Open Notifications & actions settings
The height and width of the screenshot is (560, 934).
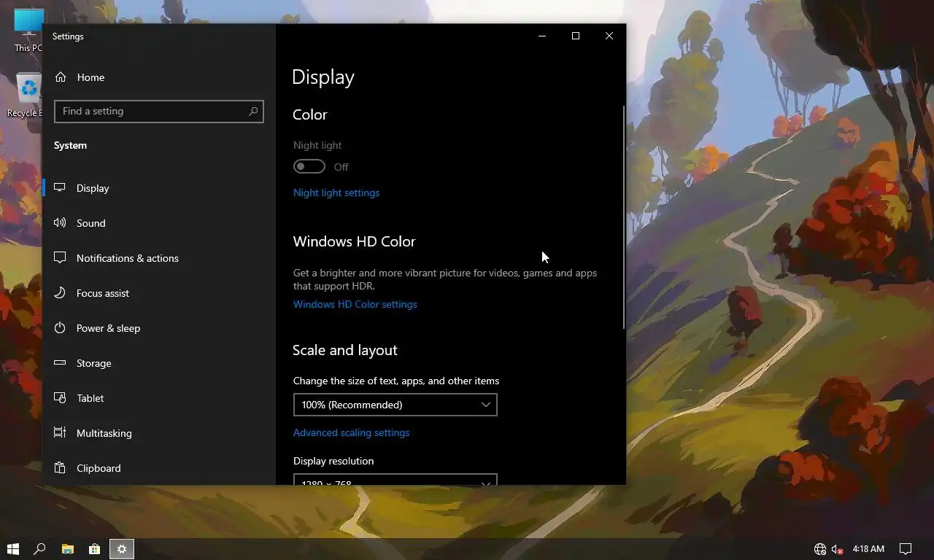click(x=159, y=258)
